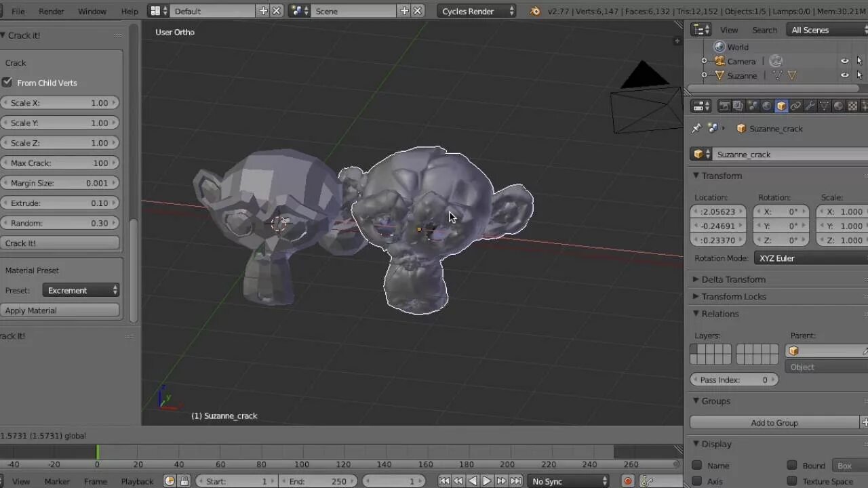This screenshot has width=868, height=488.
Task: Toggle Camera selectability arrow in outliner
Action: click(x=860, y=61)
